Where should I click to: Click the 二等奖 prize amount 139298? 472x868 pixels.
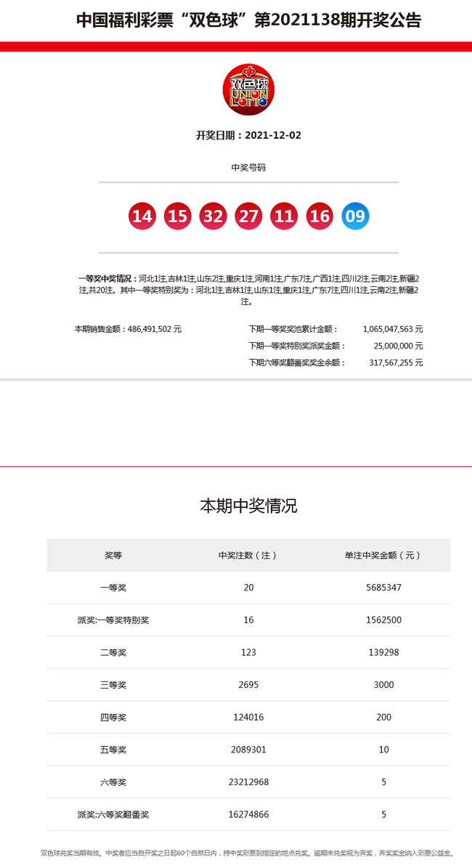[383, 652]
